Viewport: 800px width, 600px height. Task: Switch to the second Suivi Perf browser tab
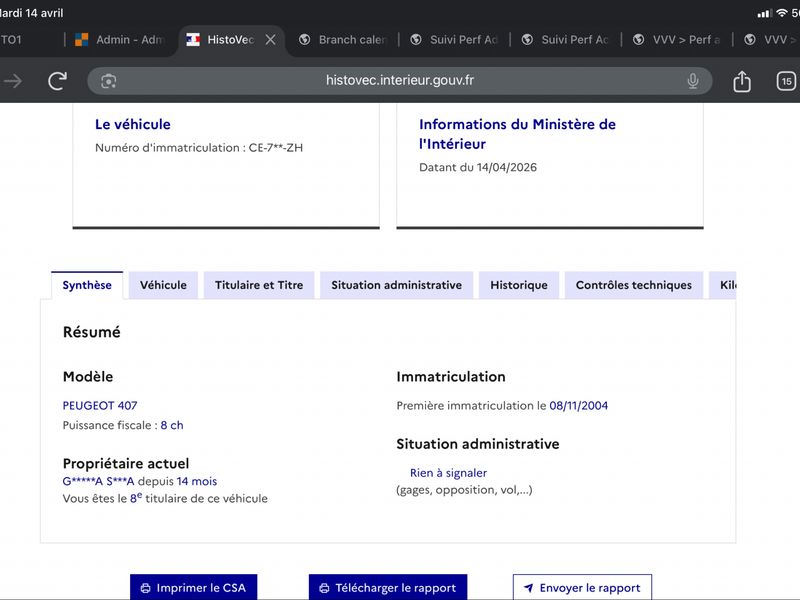click(565, 40)
